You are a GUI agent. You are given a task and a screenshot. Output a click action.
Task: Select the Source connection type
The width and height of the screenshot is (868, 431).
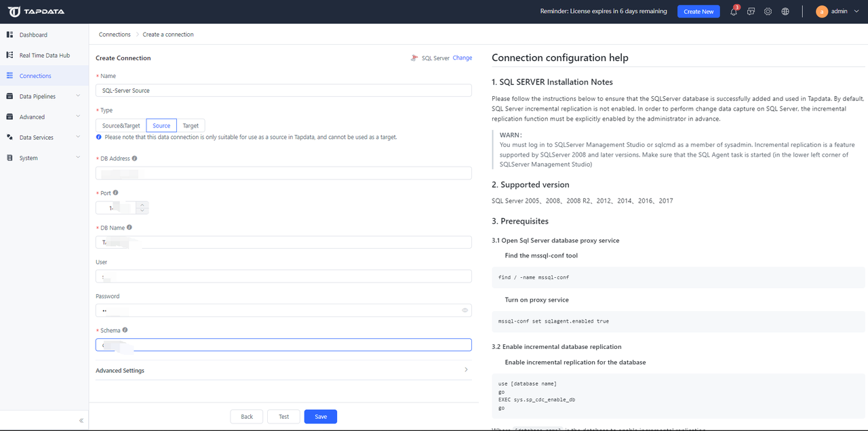click(x=161, y=125)
